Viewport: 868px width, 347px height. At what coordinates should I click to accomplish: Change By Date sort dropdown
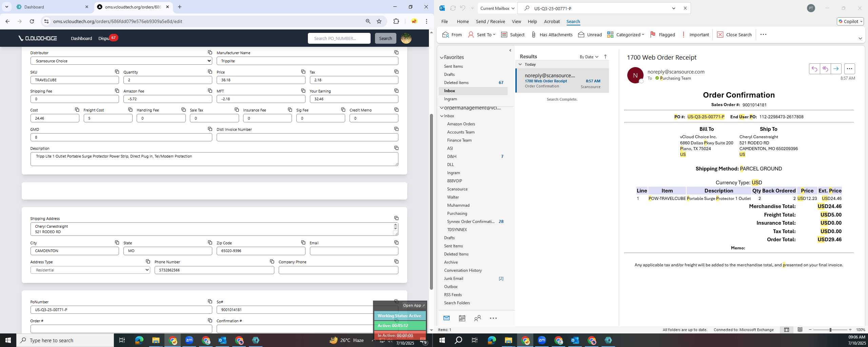589,57
